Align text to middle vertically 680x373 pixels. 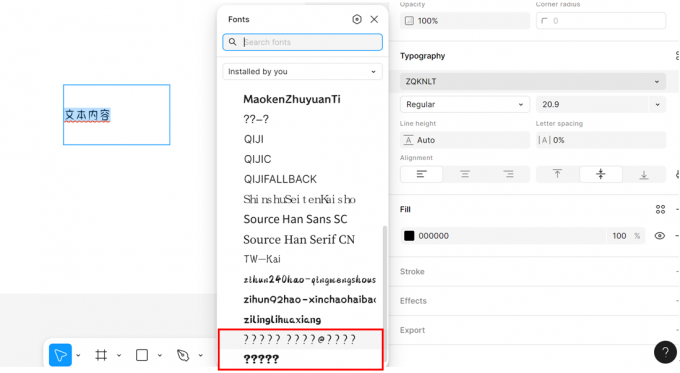click(x=601, y=174)
